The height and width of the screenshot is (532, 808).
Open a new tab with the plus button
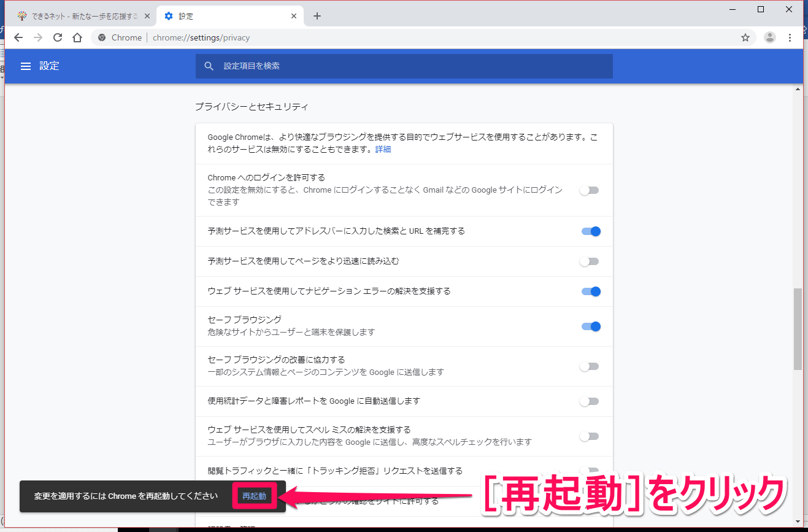[317, 16]
